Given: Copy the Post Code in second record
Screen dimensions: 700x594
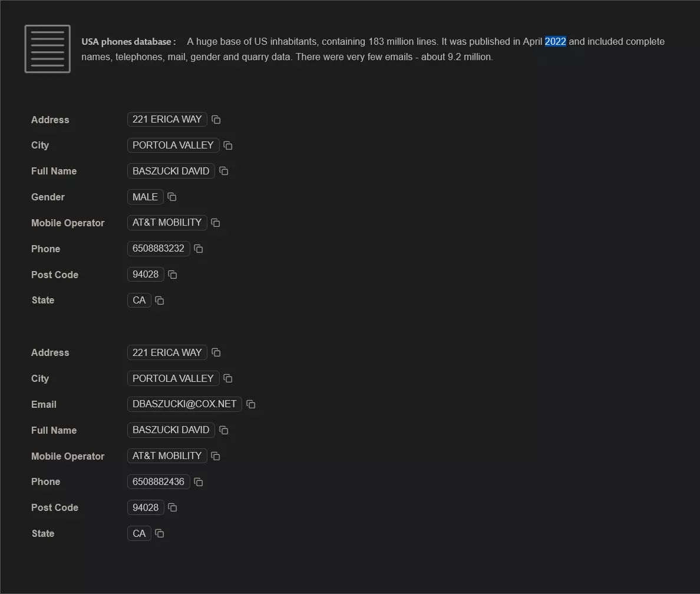Looking at the screenshot, I should (x=172, y=508).
